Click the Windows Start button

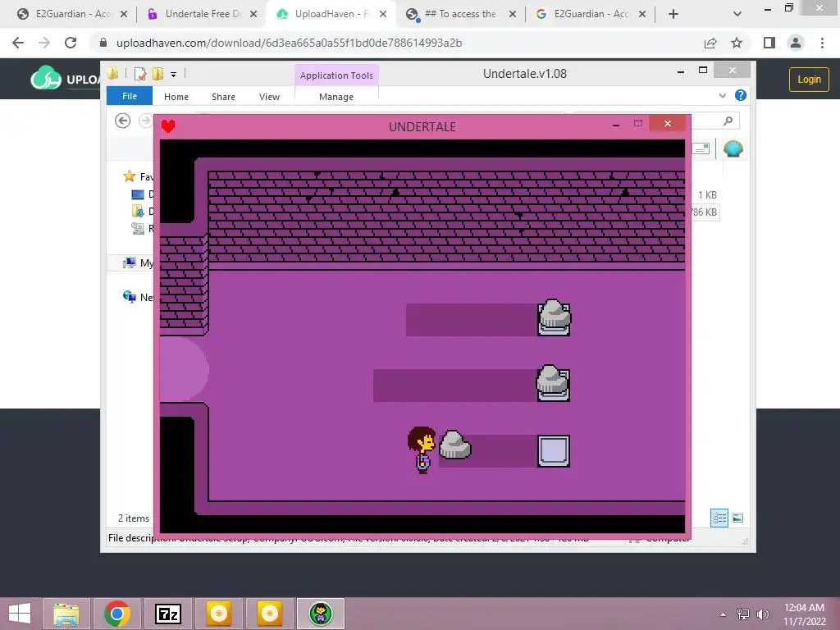20,614
